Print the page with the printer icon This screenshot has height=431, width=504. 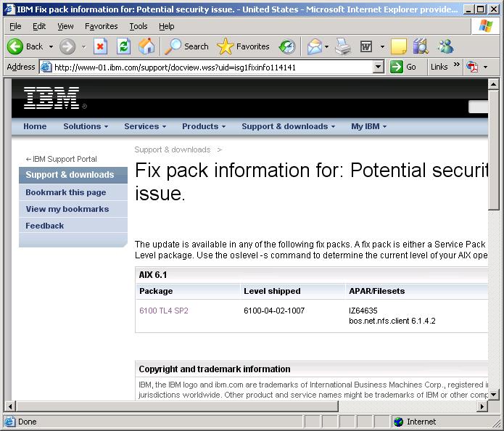[x=342, y=46]
